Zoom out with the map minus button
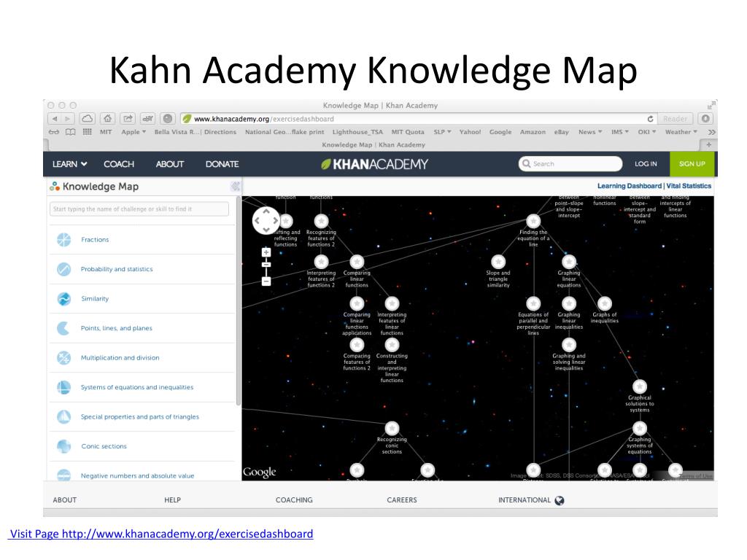This screenshot has width=747, height=560. [x=266, y=281]
